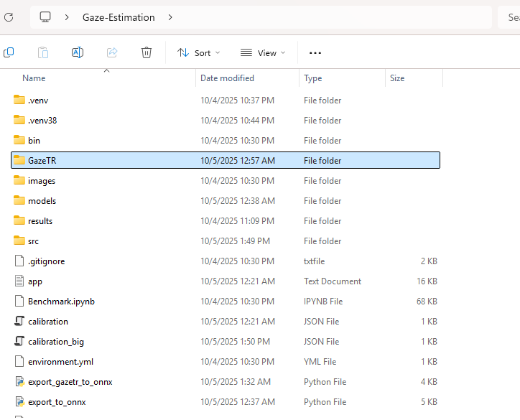Select the GazeTR folder name
Viewport: 520px width, 420px height.
[42, 160]
